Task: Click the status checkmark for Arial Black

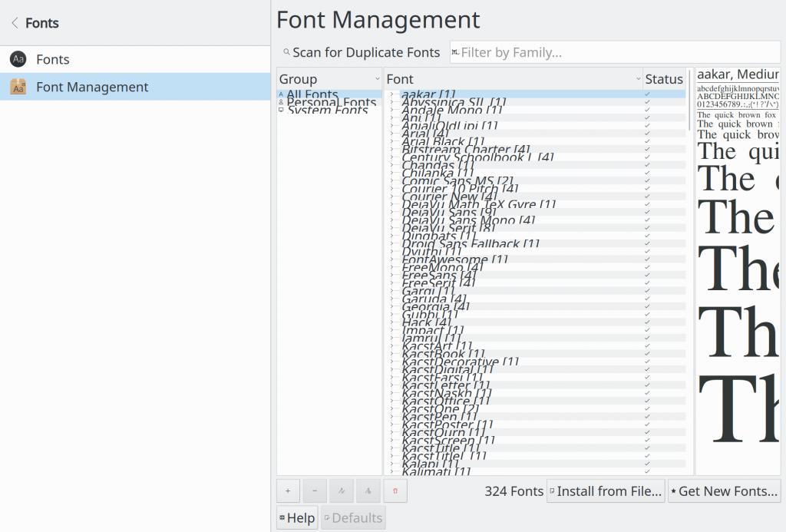Action: 648,142
